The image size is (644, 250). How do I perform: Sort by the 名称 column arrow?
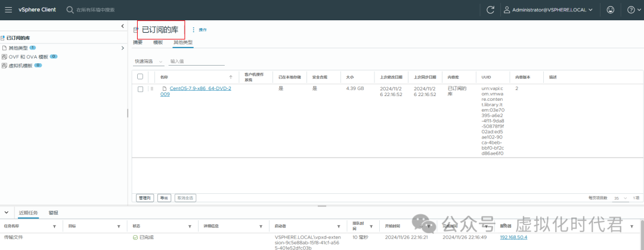coord(231,77)
